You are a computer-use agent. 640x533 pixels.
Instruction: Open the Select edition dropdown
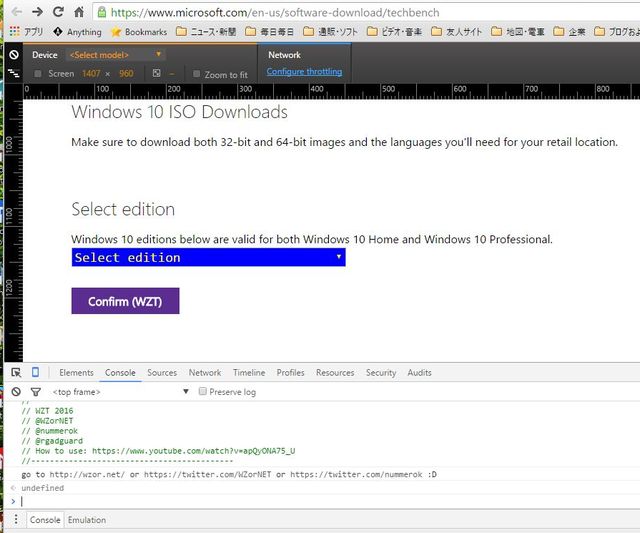209,258
